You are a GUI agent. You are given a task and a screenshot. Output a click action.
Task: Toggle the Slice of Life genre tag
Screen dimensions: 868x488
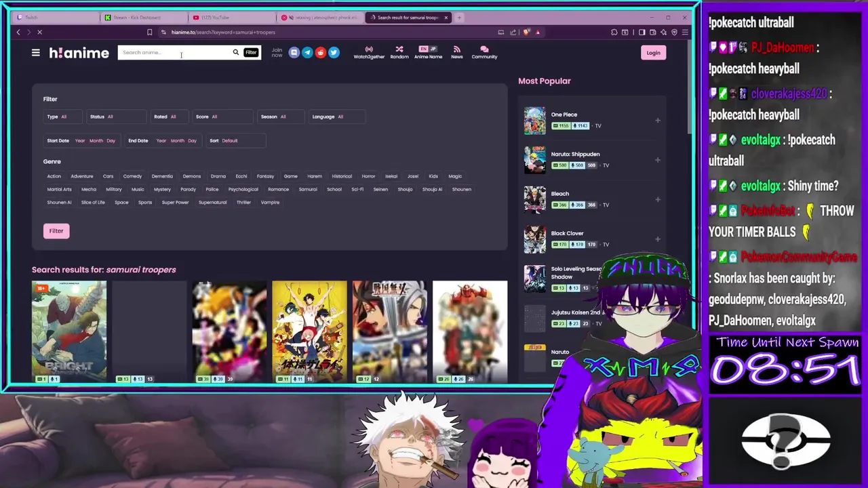click(93, 202)
